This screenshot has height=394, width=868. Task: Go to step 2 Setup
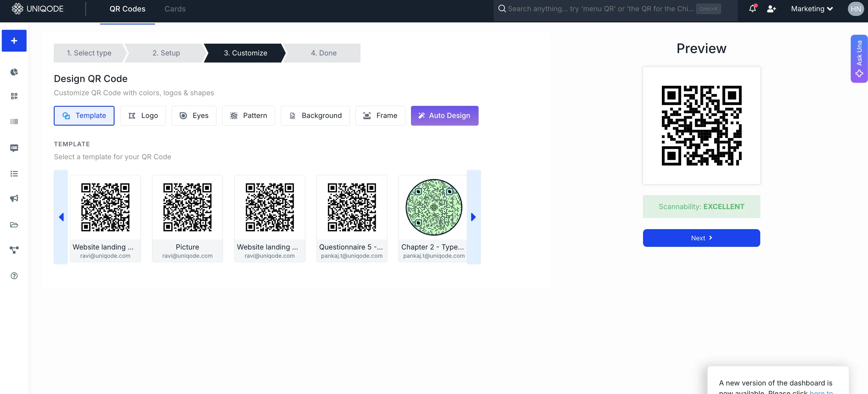[166, 53]
